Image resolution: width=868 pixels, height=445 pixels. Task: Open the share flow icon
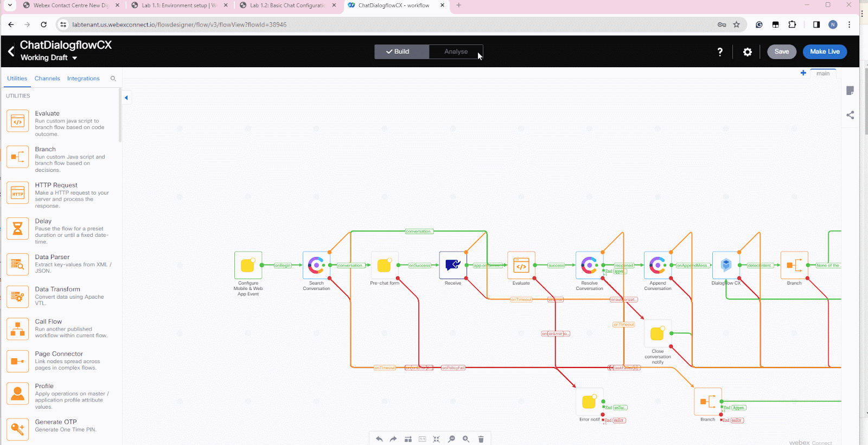click(x=850, y=115)
